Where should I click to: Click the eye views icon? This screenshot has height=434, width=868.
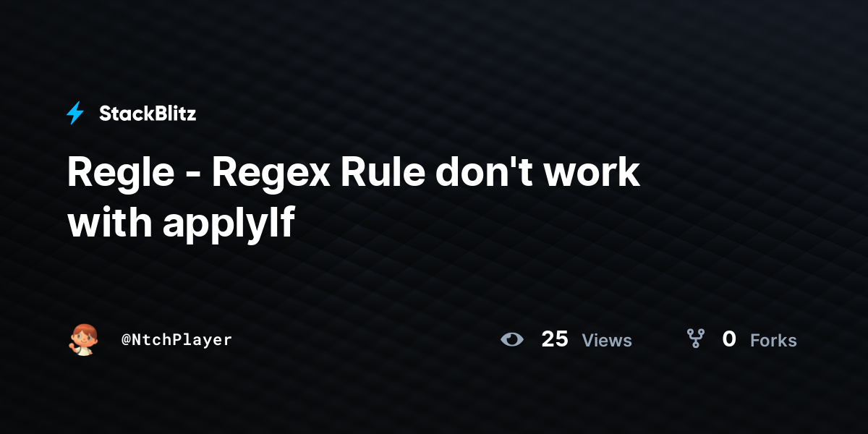pyautogui.click(x=512, y=339)
